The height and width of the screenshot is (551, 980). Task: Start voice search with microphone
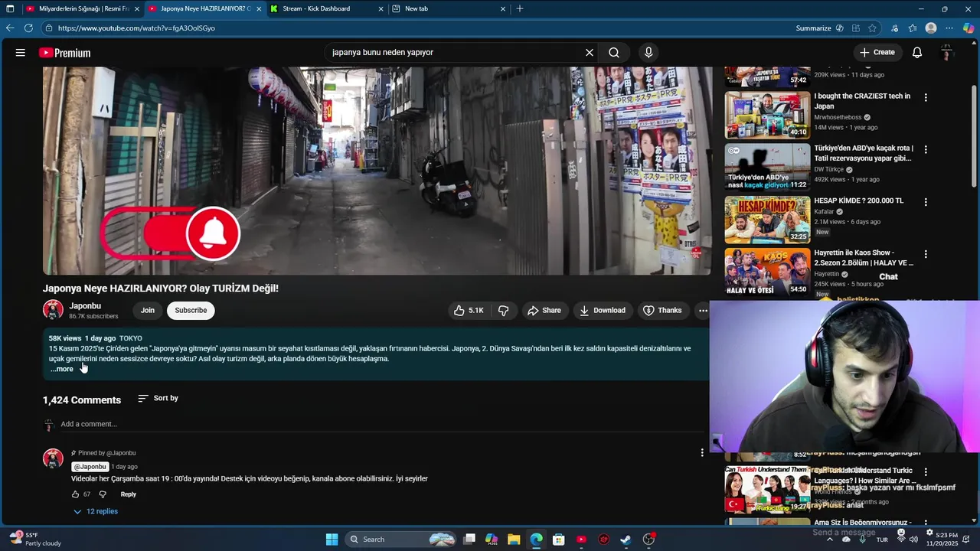click(x=648, y=53)
